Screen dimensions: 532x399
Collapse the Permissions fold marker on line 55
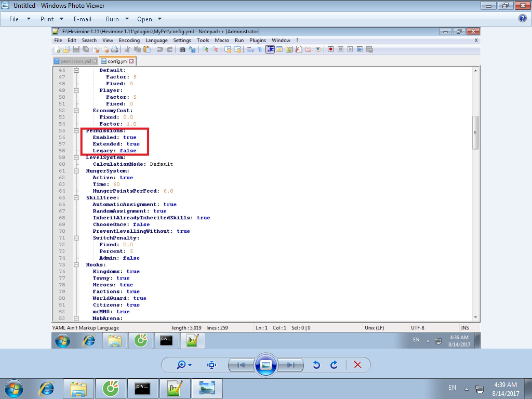76,130
